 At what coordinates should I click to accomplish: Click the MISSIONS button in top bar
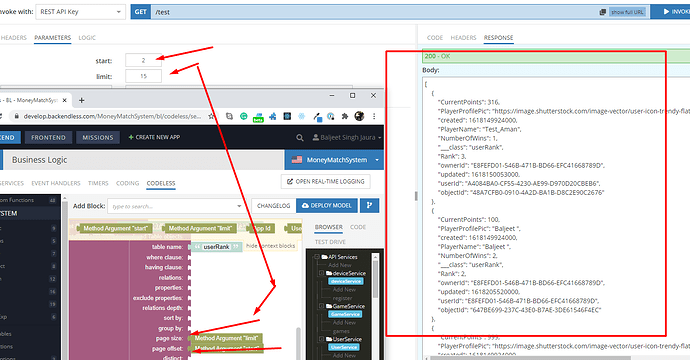click(x=98, y=137)
